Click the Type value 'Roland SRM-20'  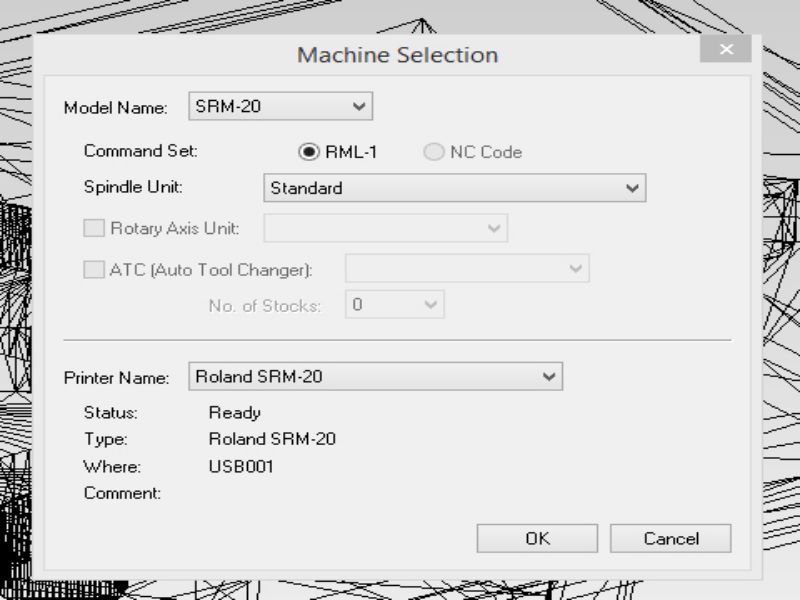pos(272,439)
